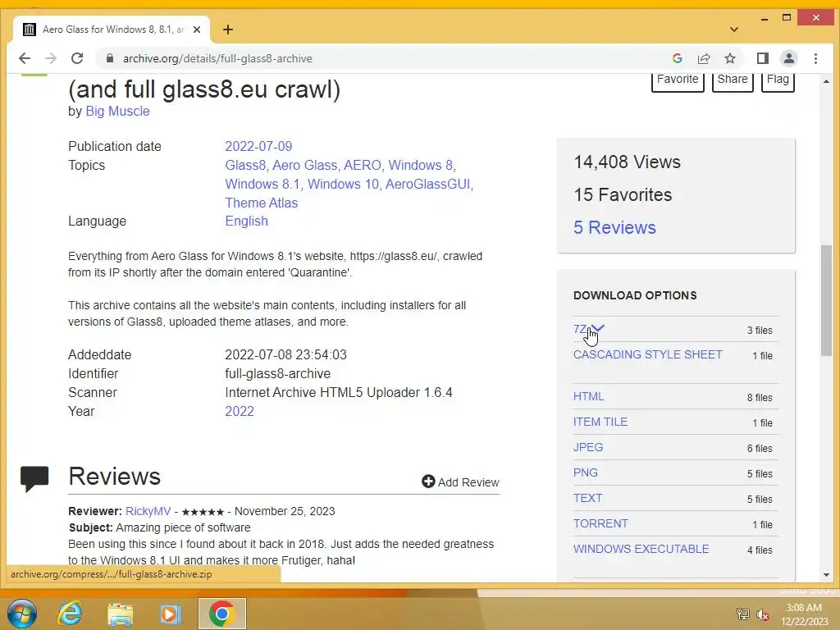
Task: Go forward in browser history
Action: click(51, 58)
